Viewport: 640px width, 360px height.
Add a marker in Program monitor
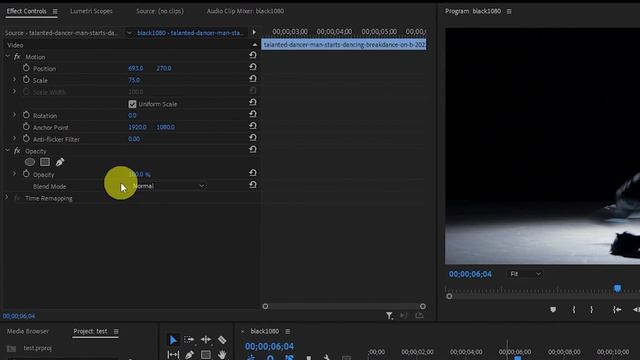pos(553,310)
